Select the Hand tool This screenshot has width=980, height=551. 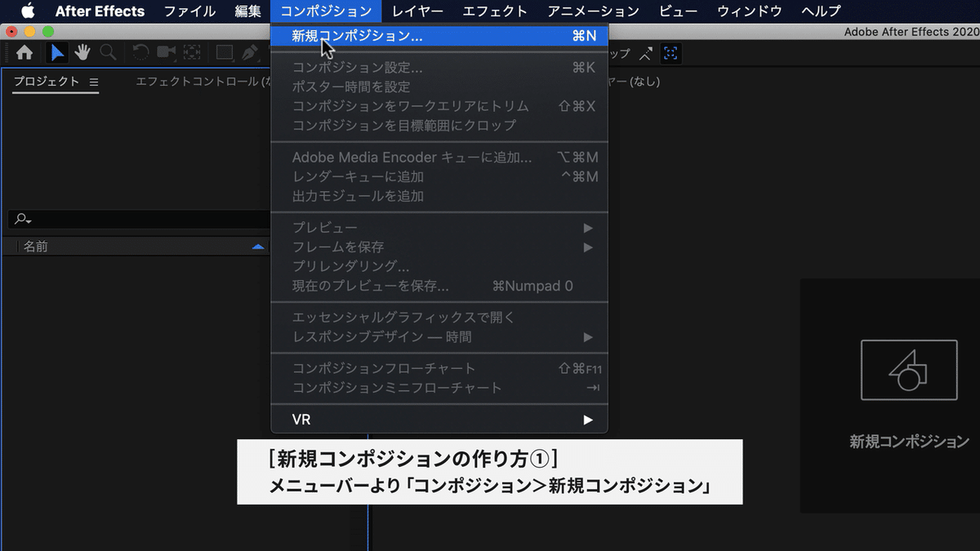tap(82, 53)
